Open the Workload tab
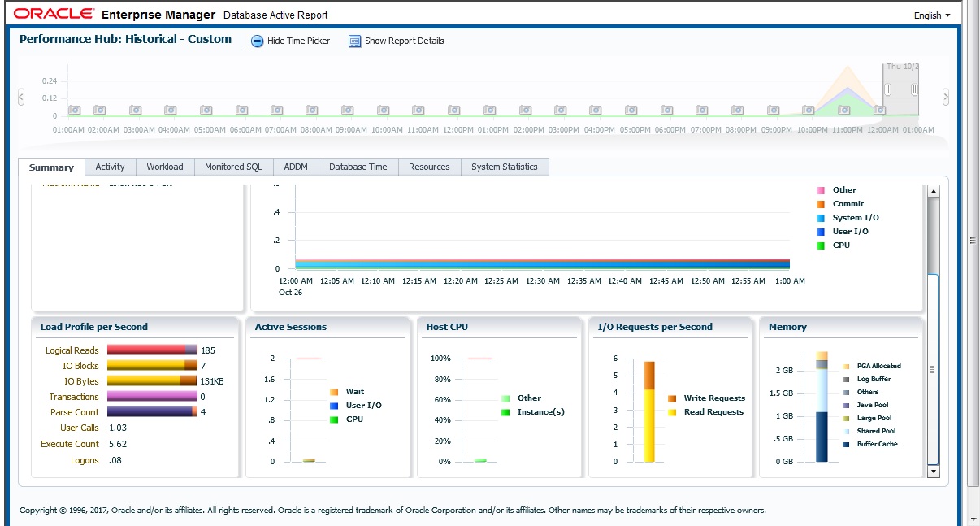980x526 pixels. click(x=165, y=167)
